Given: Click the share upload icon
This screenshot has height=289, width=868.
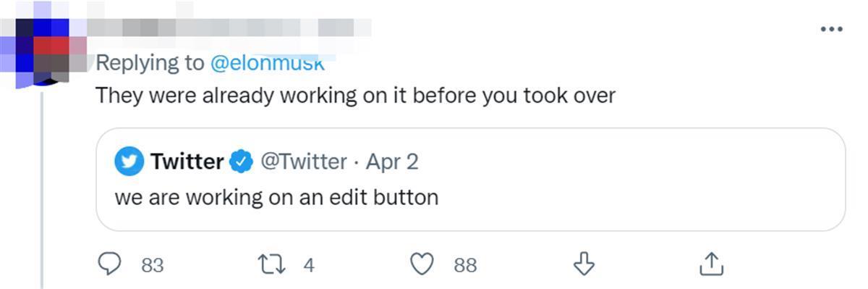Looking at the screenshot, I should (x=712, y=264).
